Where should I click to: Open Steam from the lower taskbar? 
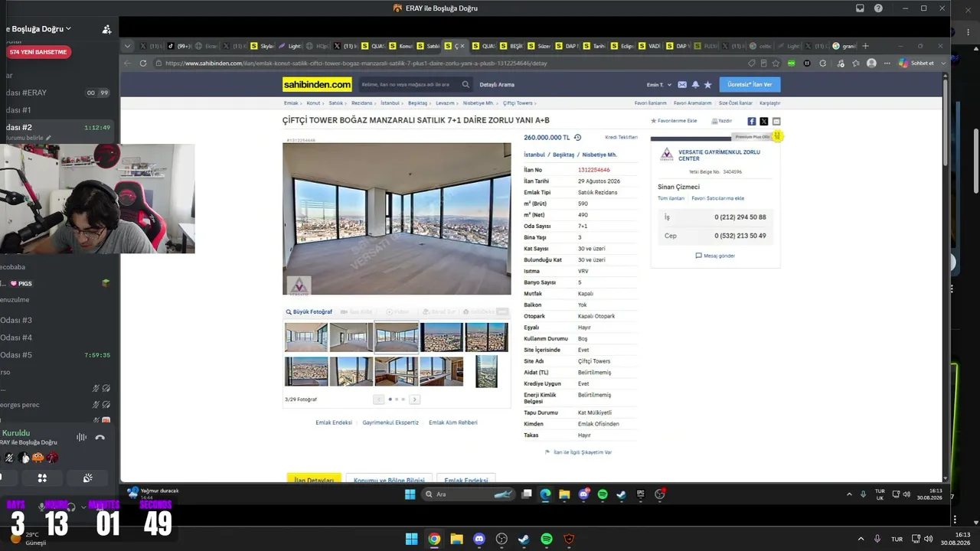(x=524, y=539)
